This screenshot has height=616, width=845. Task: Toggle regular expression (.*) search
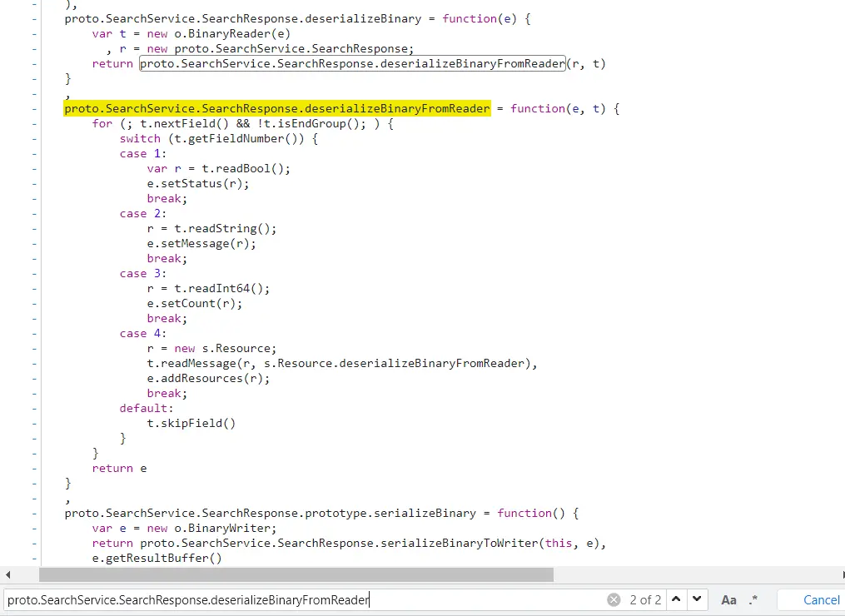click(x=753, y=599)
